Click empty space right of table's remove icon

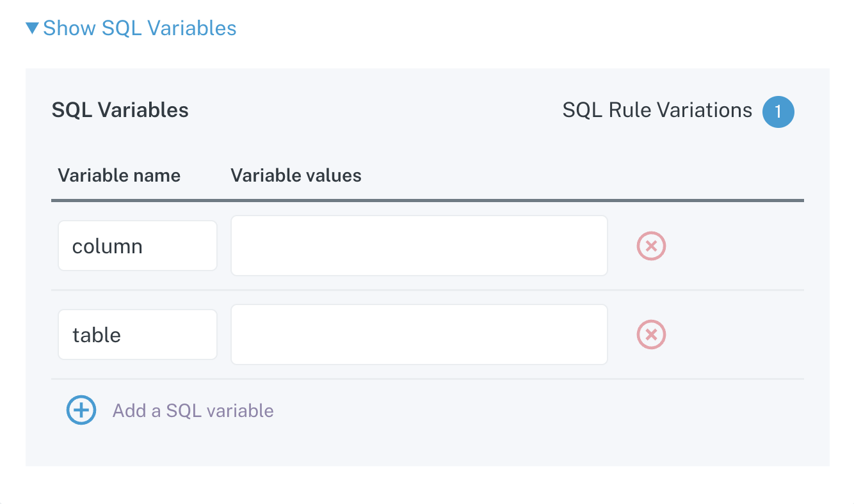[x=736, y=335]
